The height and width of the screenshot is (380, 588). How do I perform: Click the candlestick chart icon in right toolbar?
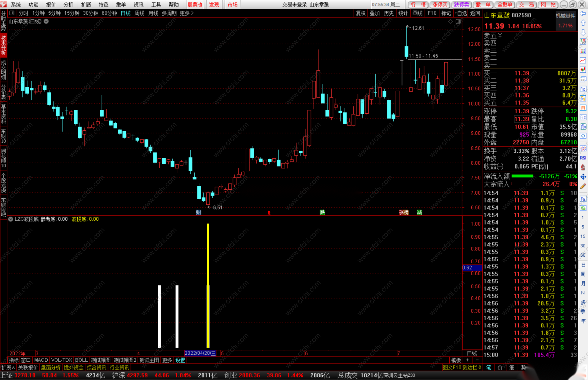pyautogui.click(x=583, y=70)
